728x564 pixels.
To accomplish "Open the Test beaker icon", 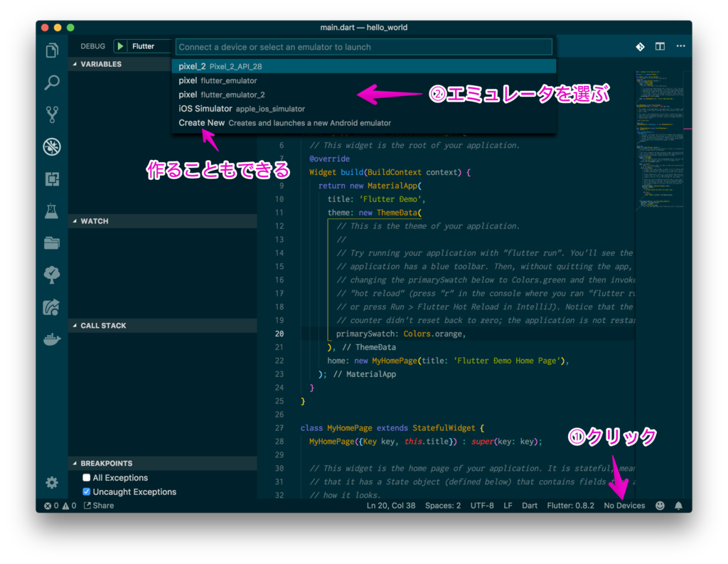I will click(x=51, y=211).
